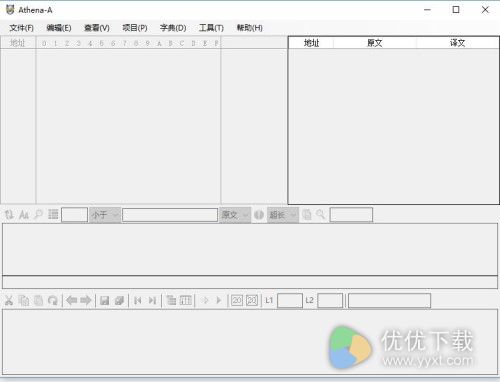This screenshot has height=382, width=500.
Task: Open the 文件(F) menu
Action: 22,28
